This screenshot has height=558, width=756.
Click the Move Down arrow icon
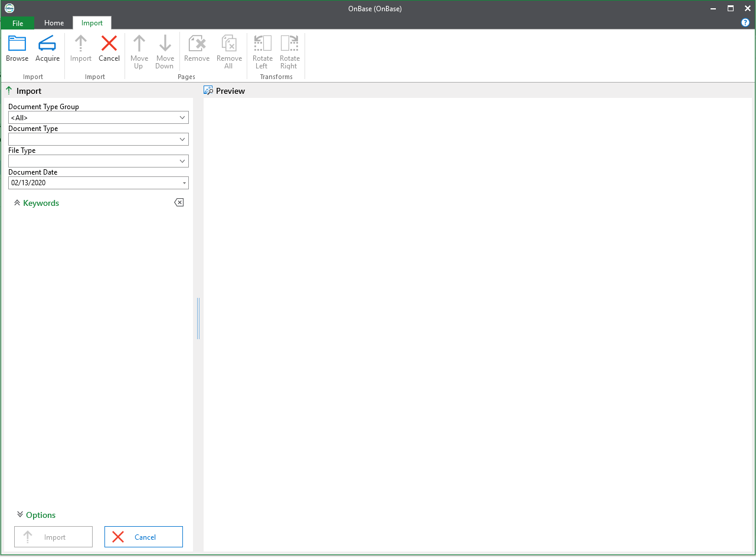point(165,44)
